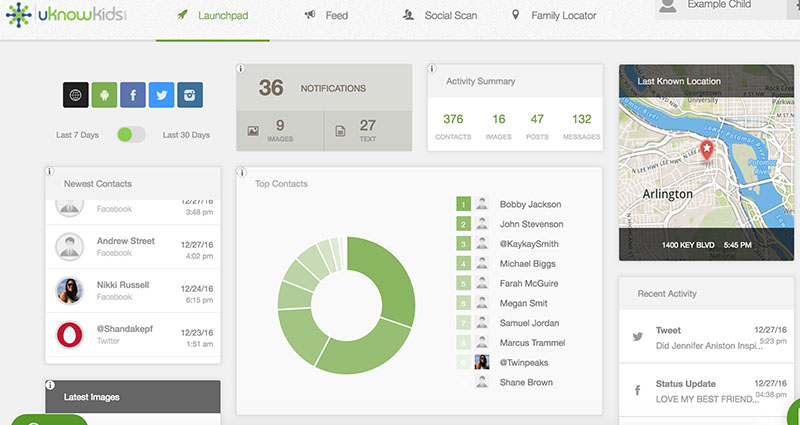Click Bobby Jackson in Top Contacts list

point(531,204)
